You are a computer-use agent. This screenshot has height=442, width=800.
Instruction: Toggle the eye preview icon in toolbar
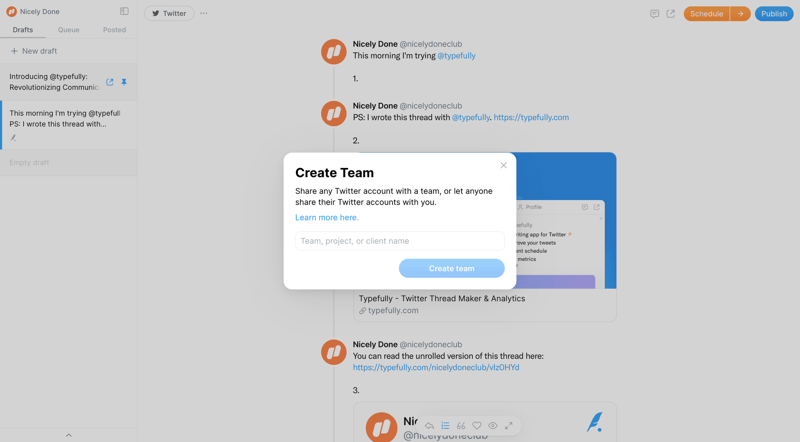pos(493,426)
